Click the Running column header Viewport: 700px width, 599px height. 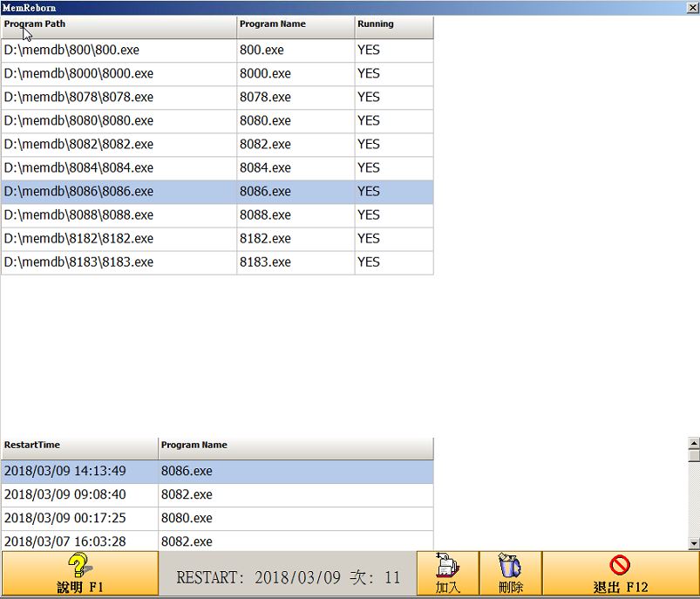394,27
